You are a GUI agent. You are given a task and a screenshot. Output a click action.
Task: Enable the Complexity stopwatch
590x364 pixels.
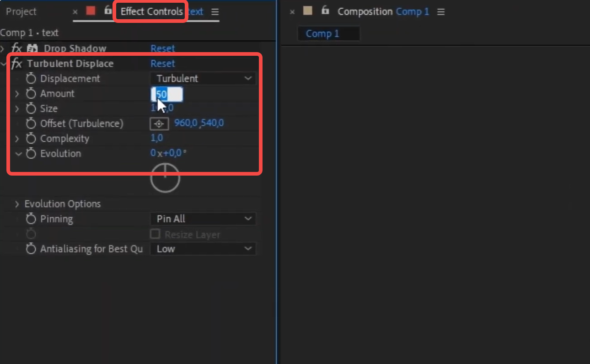pyautogui.click(x=31, y=139)
